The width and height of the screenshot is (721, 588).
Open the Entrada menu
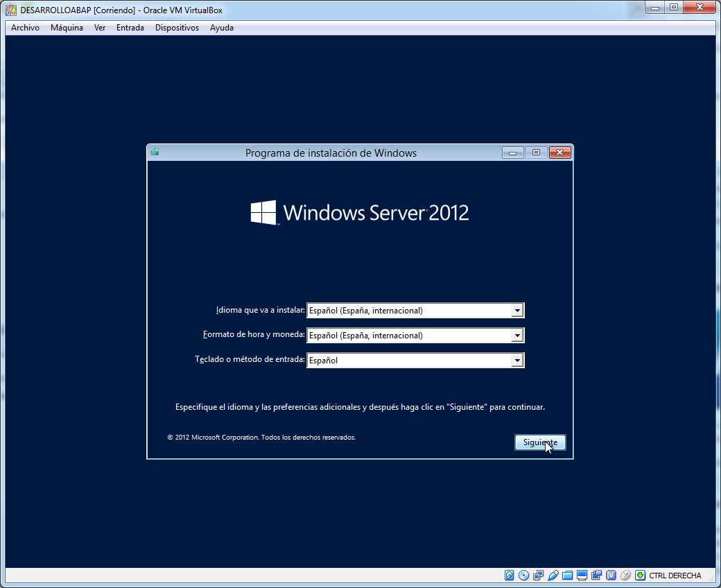pyautogui.click(x=130, y=28)
